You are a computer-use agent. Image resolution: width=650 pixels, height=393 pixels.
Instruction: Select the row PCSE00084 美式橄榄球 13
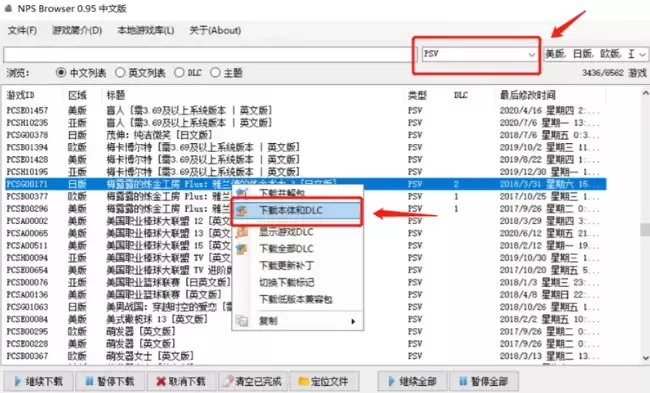tap(305, 319)
